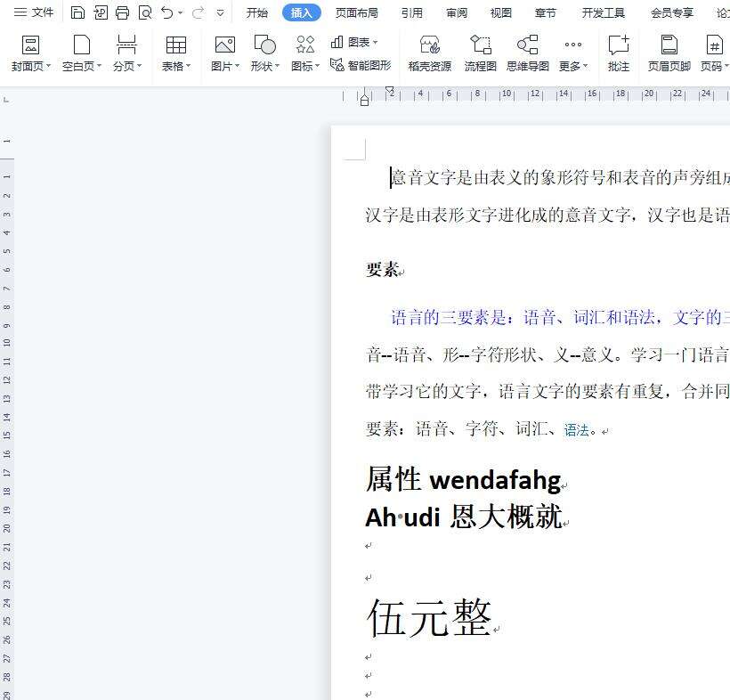Open the 页面布局 tab
This screenshot has height=700, width=730.
pyautogui.click(x=357, y=13)
